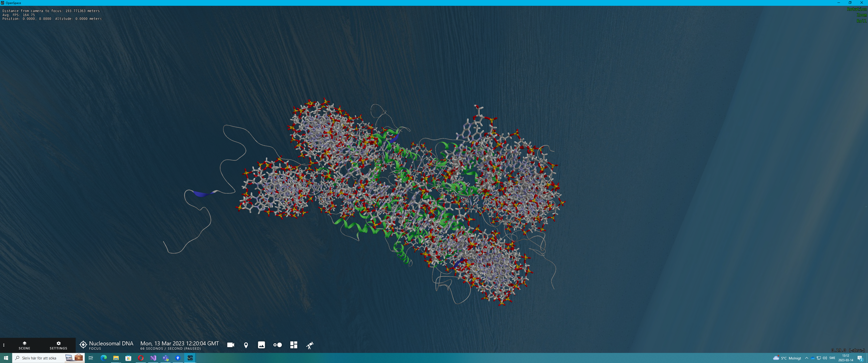This screenshot has height=363, width=868.
Task: Restore down the OpenSpace window
Action: click(850, 3)
